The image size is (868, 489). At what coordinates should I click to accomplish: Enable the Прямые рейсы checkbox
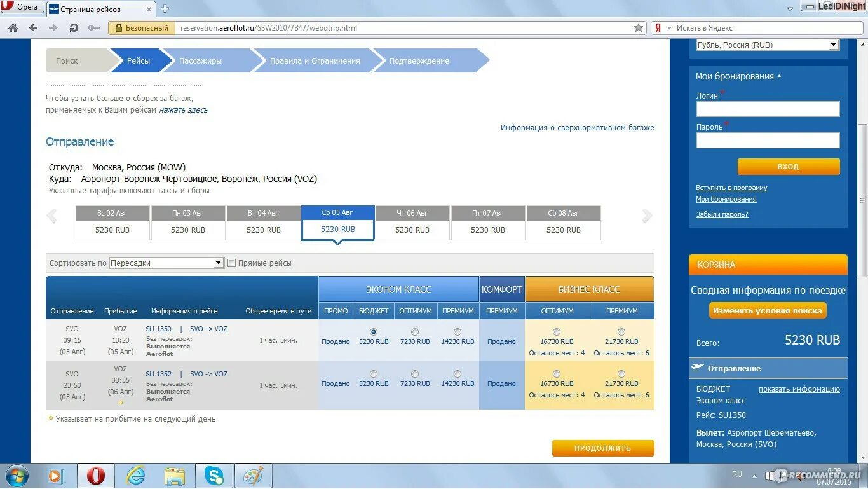[231, 263]
